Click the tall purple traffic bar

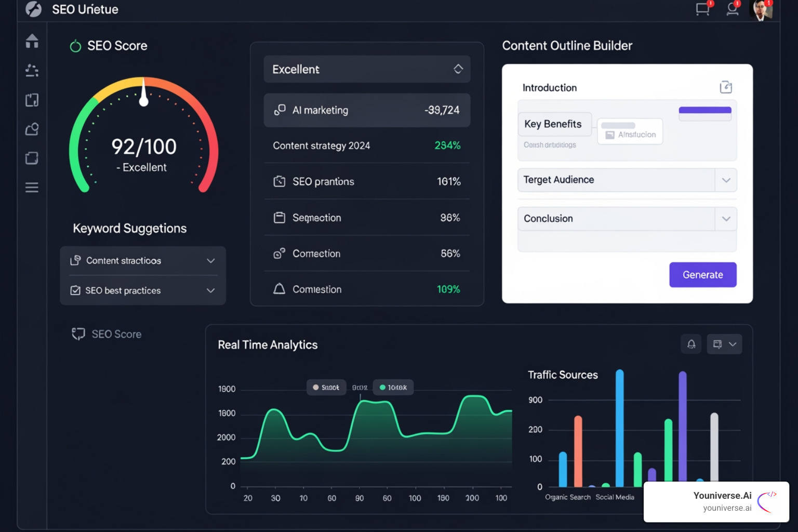(x=683, y=426)
